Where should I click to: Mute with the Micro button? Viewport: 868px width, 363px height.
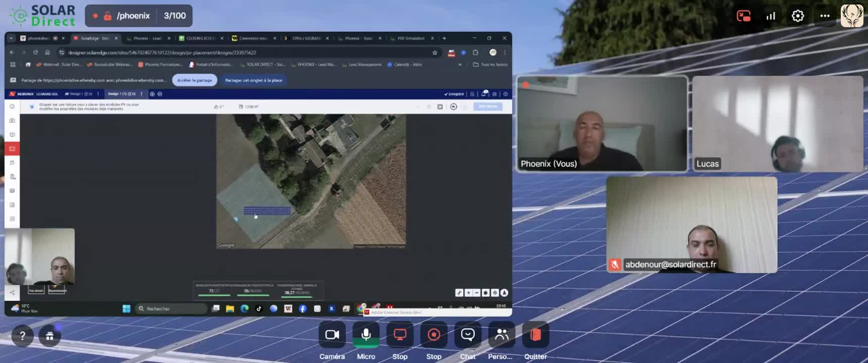(366, 335)
